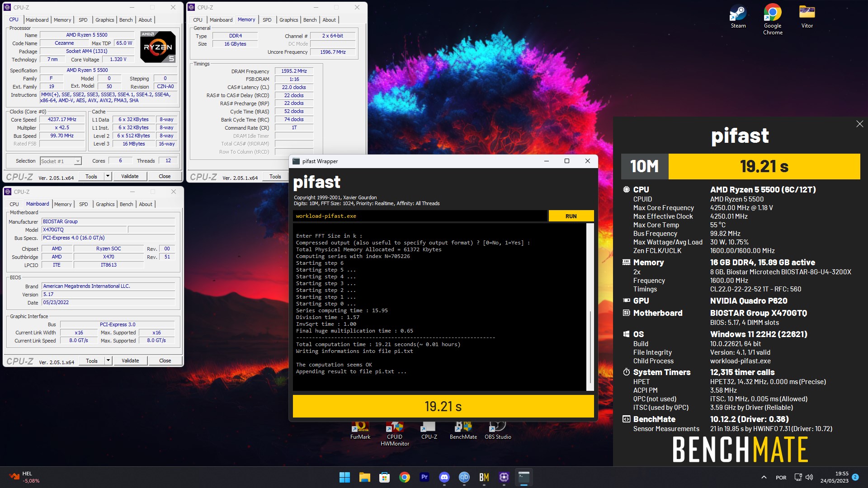This screenshot has width=868, height=488.
Task: Switch to Graphics tab in CPU-Z Memory window
Action: 288,20
